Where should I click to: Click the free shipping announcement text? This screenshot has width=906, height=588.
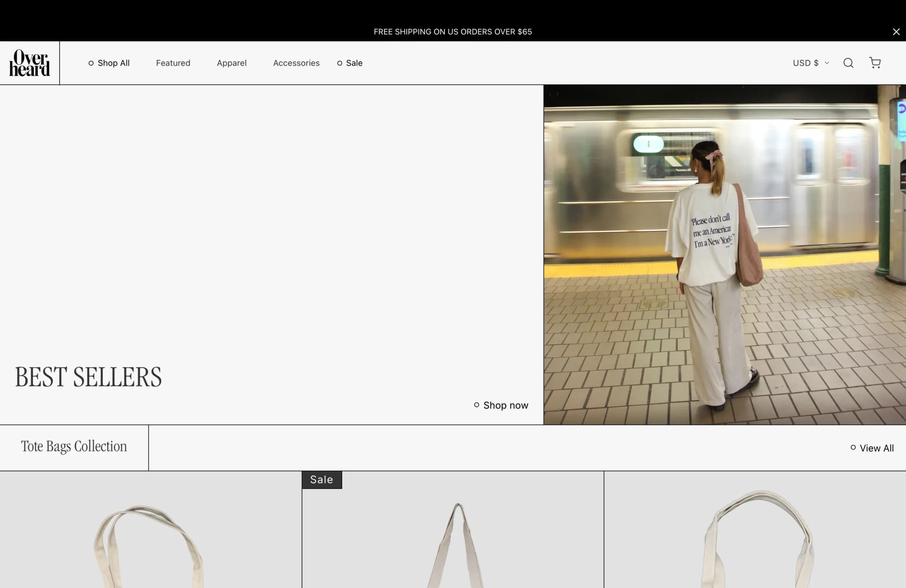click(x=453, y=32)
